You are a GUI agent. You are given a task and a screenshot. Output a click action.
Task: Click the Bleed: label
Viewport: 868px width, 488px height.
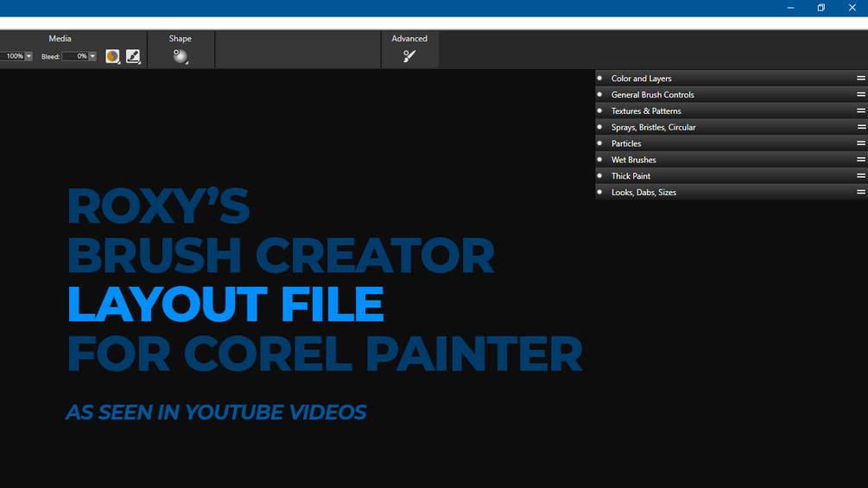tap(50, 56)
